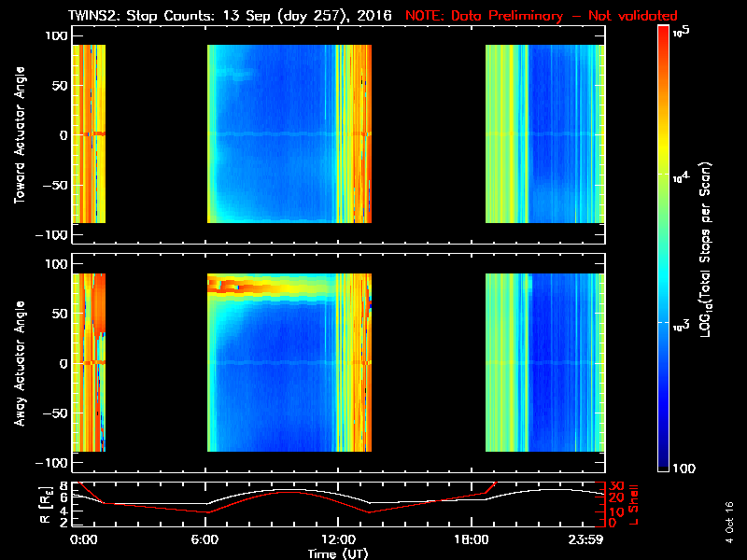747x560 pixels.
Task: Click the red "L Shell" axis label
Action: coord(633,505)
